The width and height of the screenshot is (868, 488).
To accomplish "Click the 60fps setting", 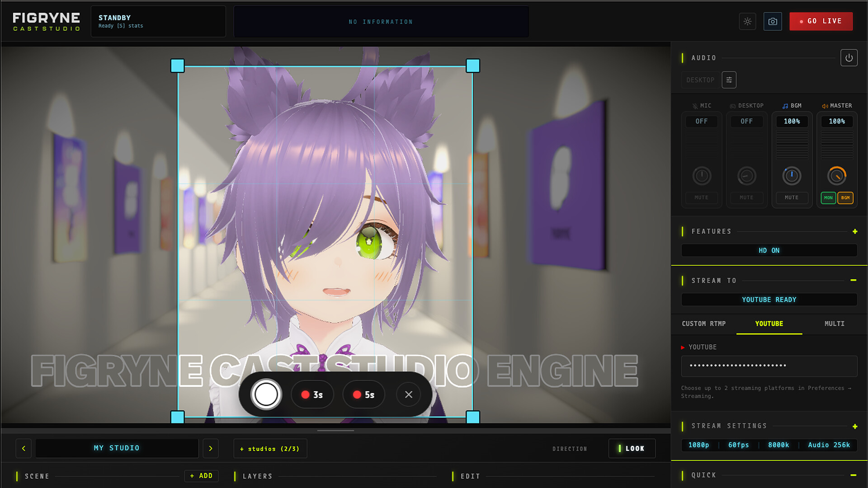I will [x=738, y=445].
